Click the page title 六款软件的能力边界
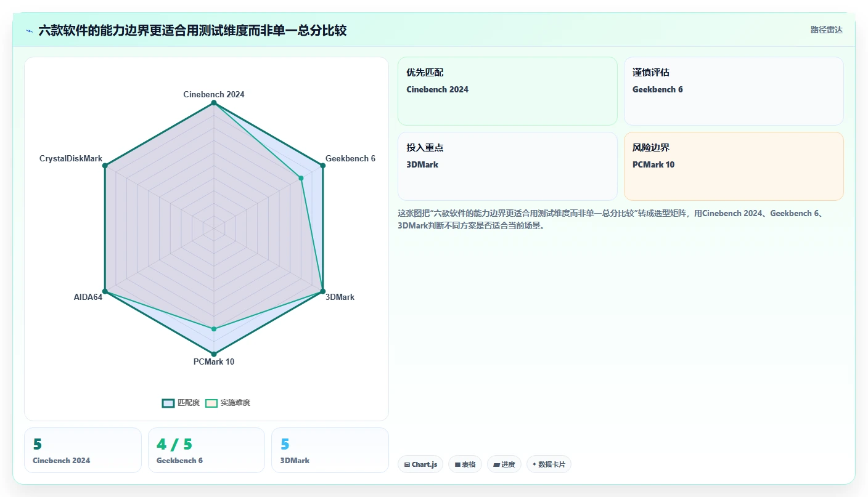This screenshot has height=497, width=868. point(192,30)
